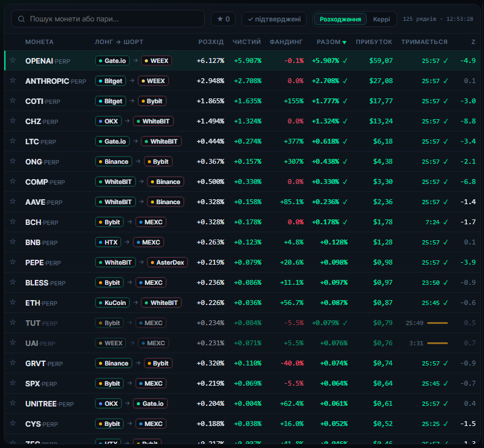The image size is (484, 448).
Task: Click the AsterDex short badge for PEPE
Action: click(x=167, y=262)
